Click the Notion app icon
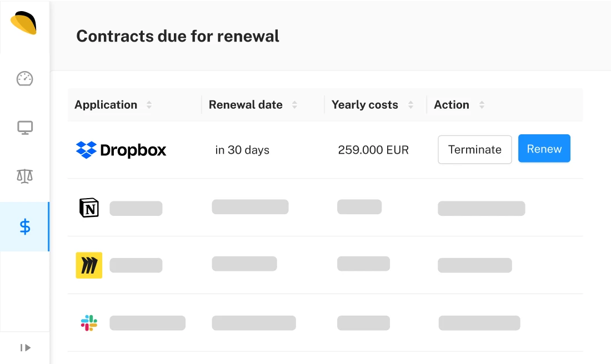This screenshot has height=364, width=611. (89, 208)
